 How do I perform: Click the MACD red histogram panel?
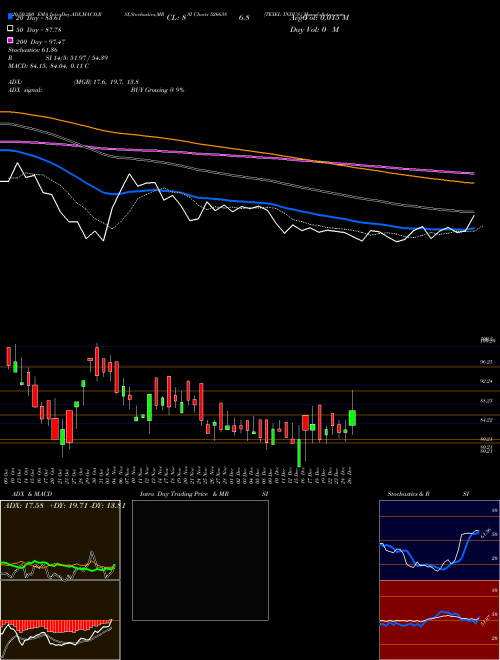click(60, 620)
